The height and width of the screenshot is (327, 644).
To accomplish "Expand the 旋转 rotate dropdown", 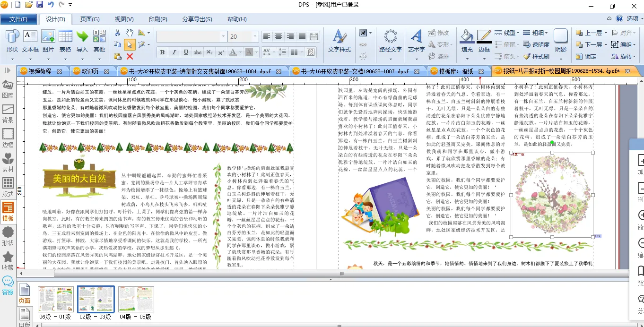I will tap(622, 56).
